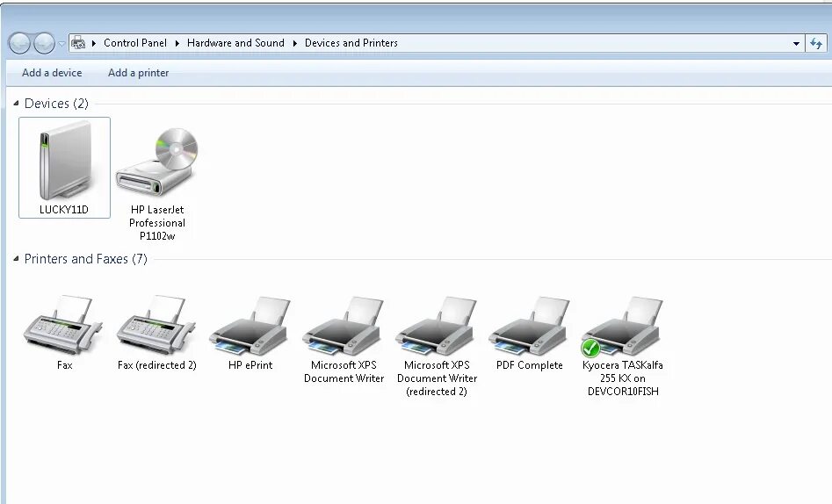Click Add a device
The width and height of the screenshot is (832, 504).
(52, 73)
